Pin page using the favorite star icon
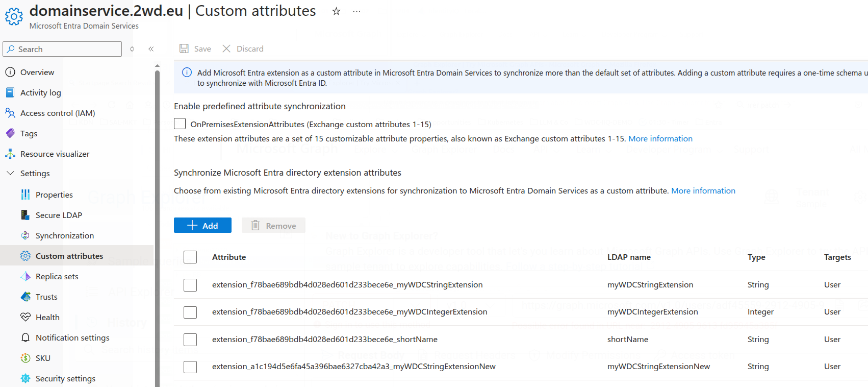The image size is (868, 387). tap(336, 11)
